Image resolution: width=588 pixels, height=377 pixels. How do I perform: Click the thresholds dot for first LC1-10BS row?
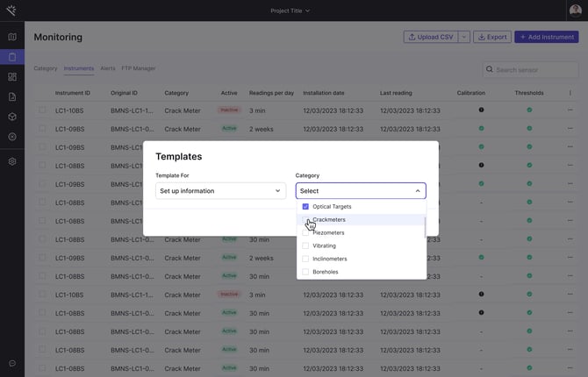pyautogui.click(x=529, y=110)
